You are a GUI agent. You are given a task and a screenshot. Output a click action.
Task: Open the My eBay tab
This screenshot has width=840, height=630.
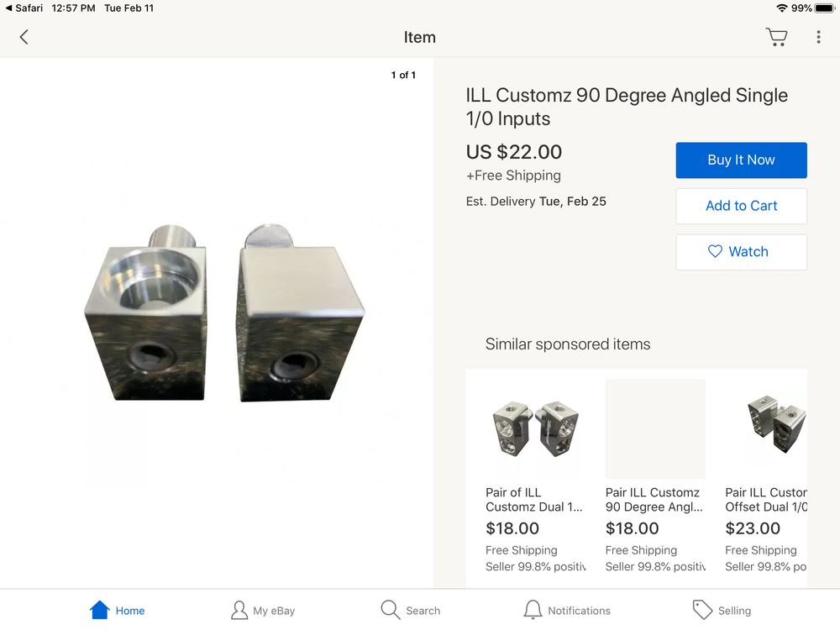click(x=262, y=610)
